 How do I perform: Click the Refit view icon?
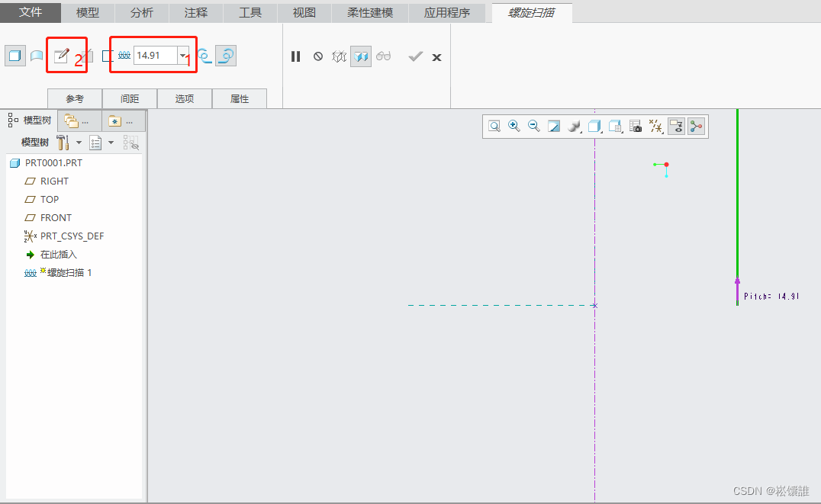[494, 127]
